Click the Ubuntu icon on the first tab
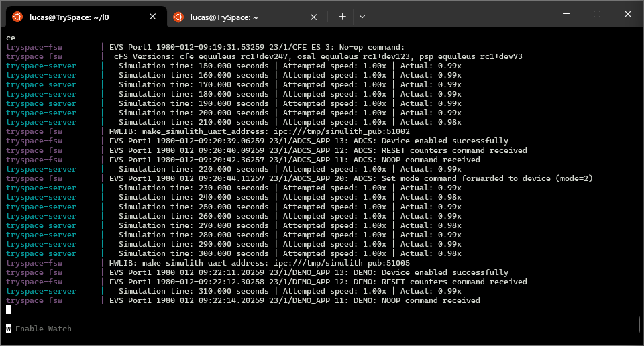Viewport: 644px width, 346px height. (17, 17)
